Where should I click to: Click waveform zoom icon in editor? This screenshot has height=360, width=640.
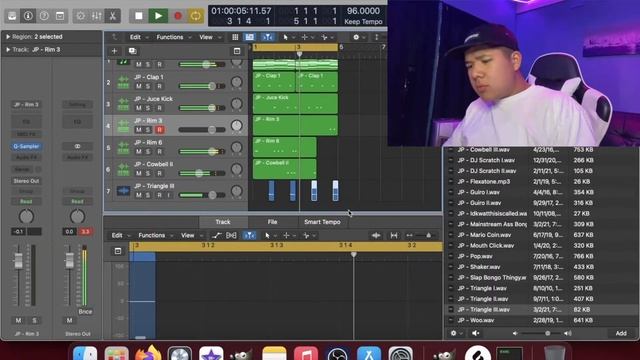376,236
